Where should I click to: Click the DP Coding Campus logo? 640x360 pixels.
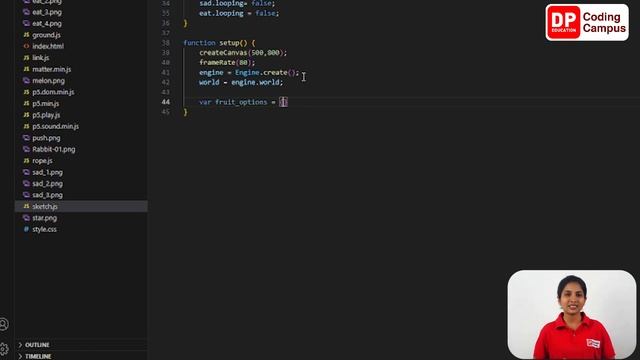[587, 22]
